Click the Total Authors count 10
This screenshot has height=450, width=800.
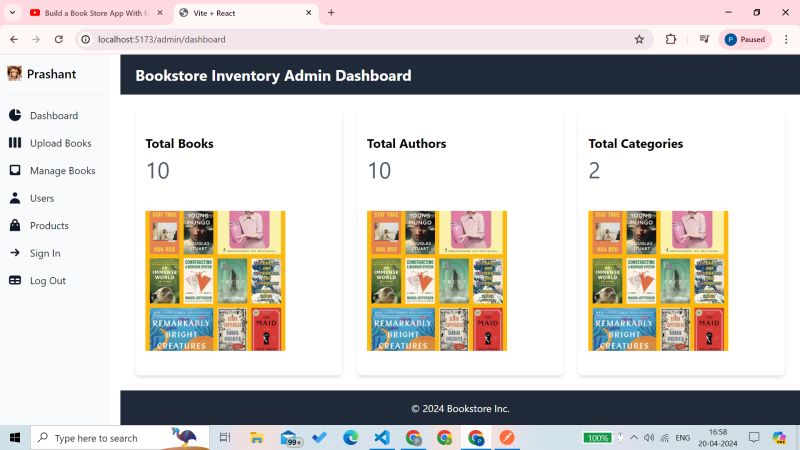click(379, 171)
